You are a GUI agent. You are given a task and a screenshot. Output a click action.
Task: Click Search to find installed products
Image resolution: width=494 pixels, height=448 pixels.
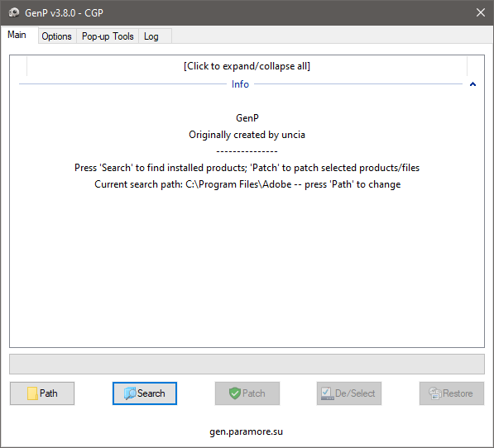(145, 393)
